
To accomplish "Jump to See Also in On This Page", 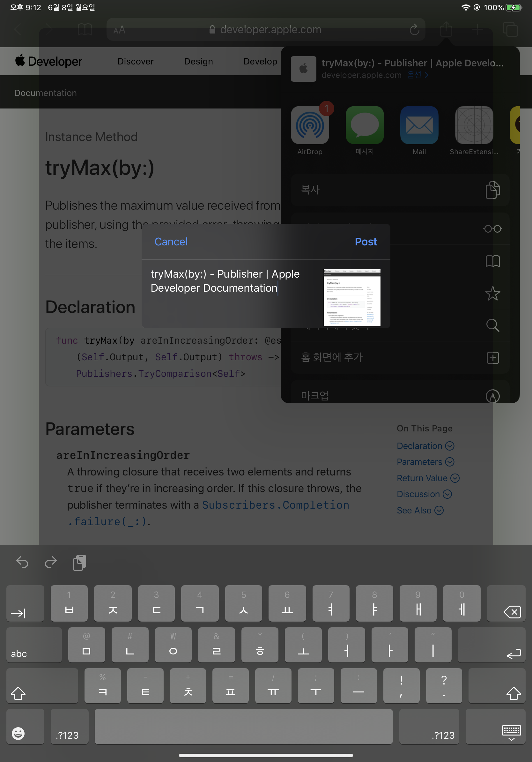I will click(x=420, y=510).
